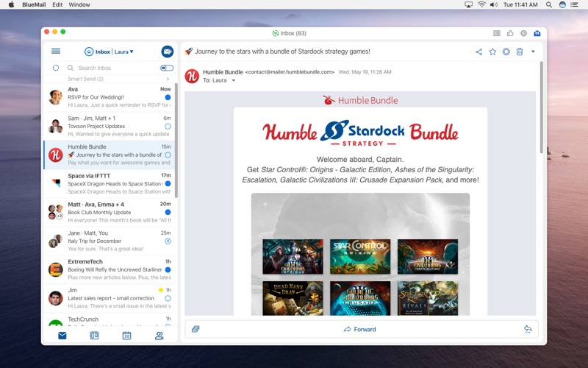This screenshot has height=368, width=588.
Task: Click the thumbs up icon in title bar
Action: click(x=510, y=33)
